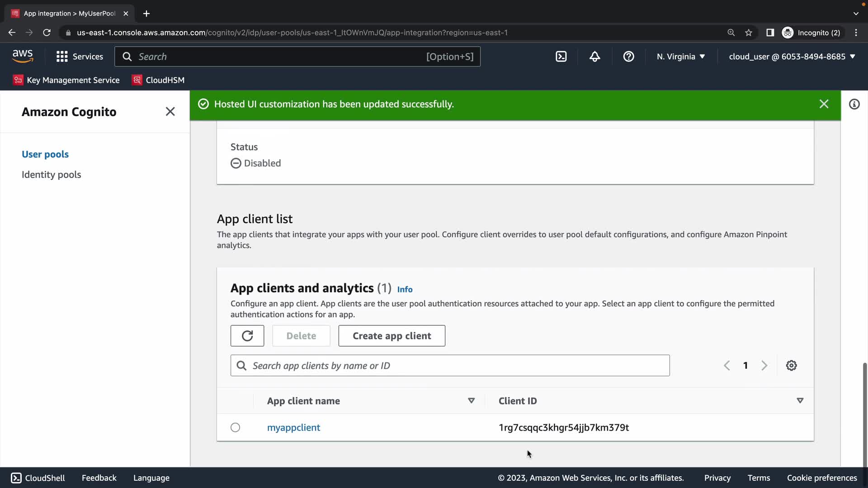Click the app clients search field

[x=450, y=366]
